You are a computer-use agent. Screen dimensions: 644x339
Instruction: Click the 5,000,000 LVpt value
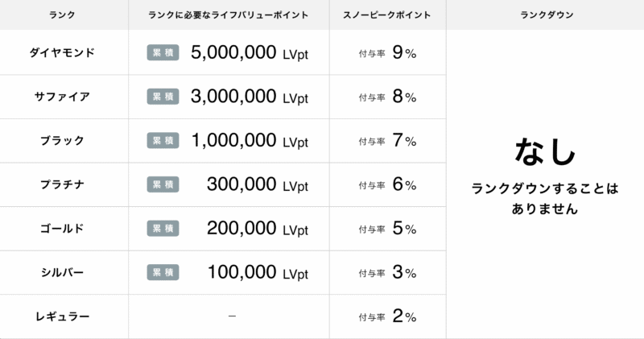tap(250, 53)
